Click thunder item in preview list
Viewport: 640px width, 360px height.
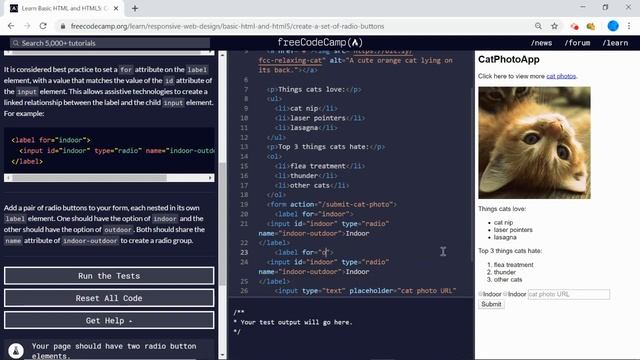tap(505, 272)
